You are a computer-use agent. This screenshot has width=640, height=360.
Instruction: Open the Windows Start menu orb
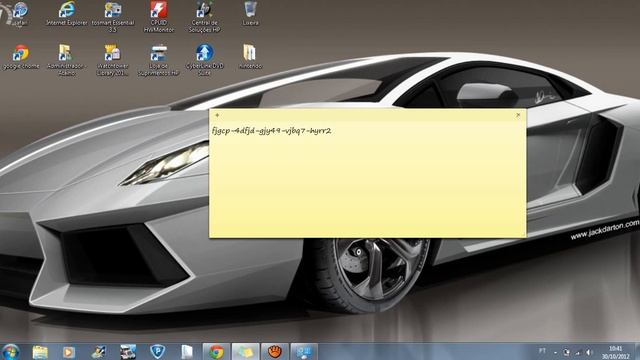coord(10,352)
